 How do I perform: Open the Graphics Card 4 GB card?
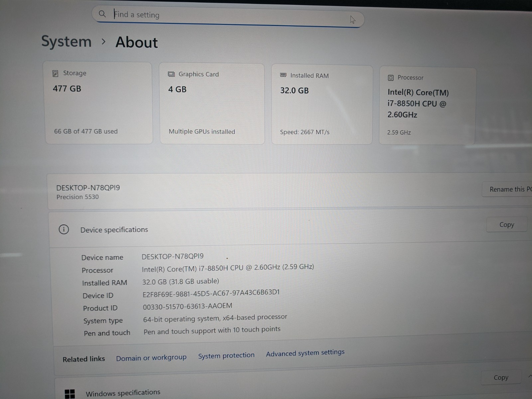[212, 104]
